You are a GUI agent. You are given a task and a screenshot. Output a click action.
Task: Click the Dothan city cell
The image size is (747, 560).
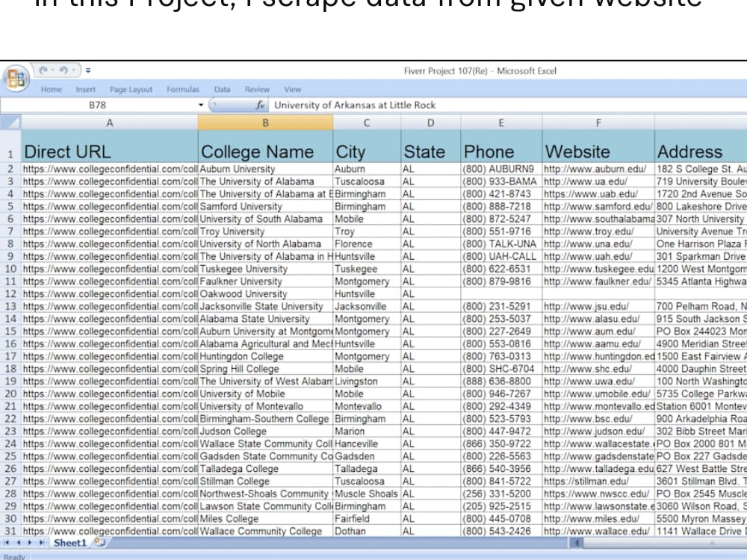pyautogui.click(x=367, y=531)
